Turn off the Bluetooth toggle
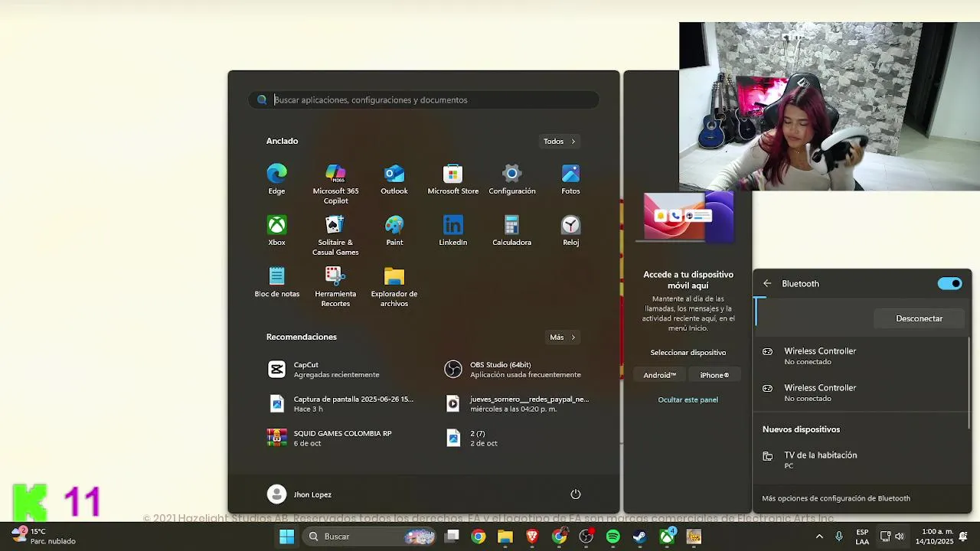This screenshot has height=551, width=980. 950,284
